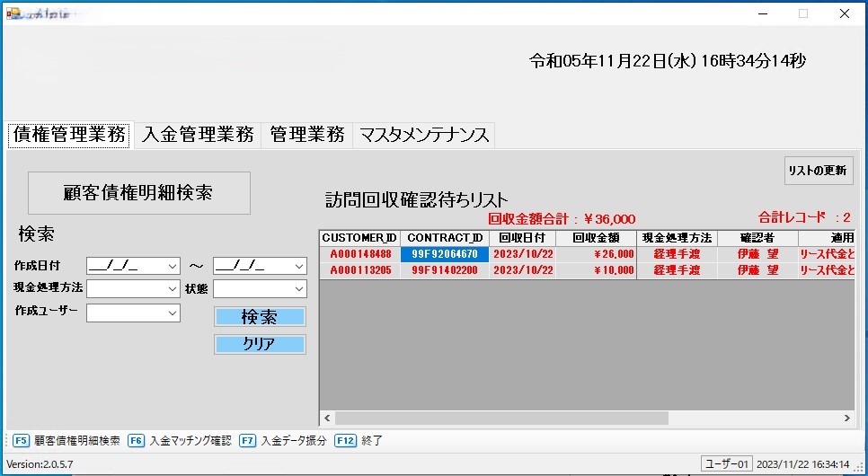Click the 顧客債権明細検索 button
Image resolution: width=868 pixels, height=476 pixels.
[139, 192]
